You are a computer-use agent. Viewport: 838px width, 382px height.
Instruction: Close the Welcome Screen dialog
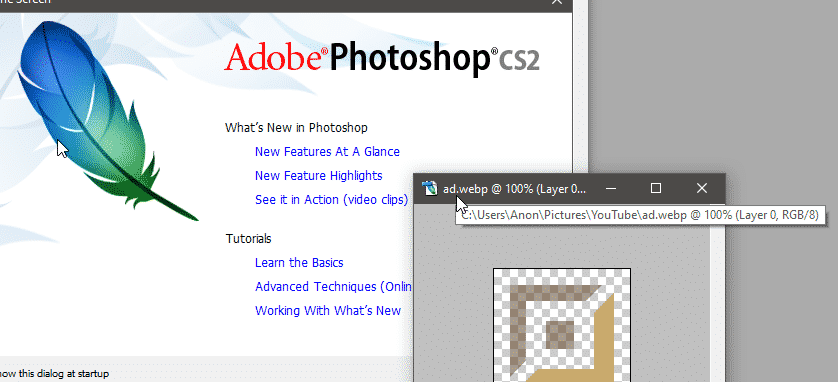coord(557,2)
